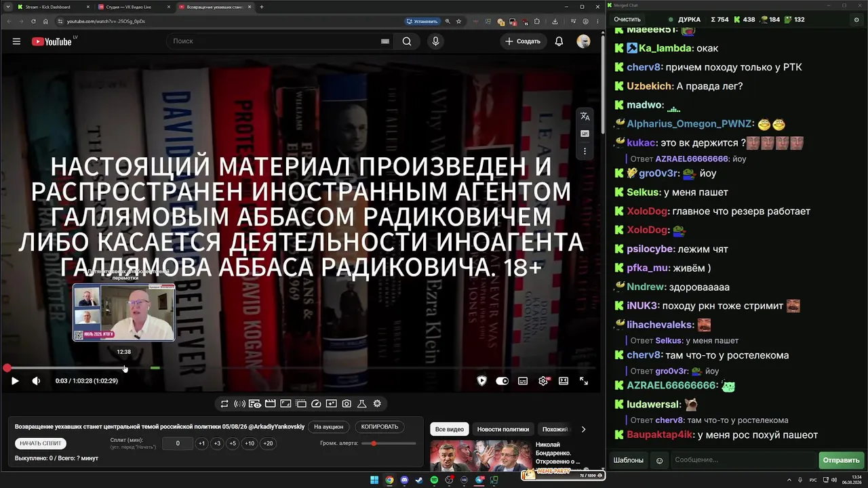Click the clapperboard icon in extension toolbar
This screenshot has height=488, width=868.
(270, 404)
